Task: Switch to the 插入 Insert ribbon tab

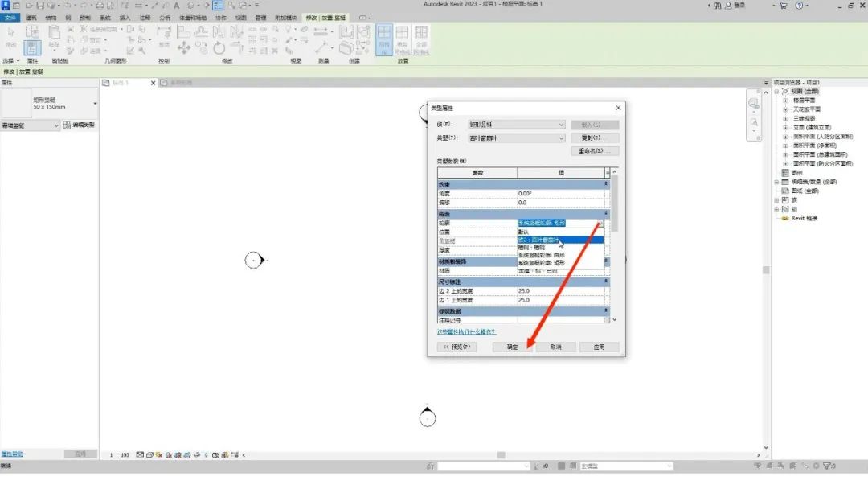Action: [125, 18]
